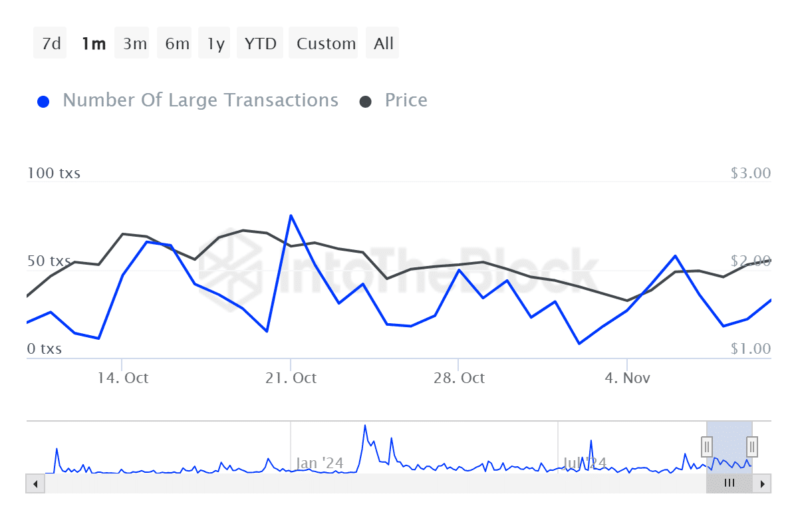Select the 1y time range button

(x=214, y=43)
